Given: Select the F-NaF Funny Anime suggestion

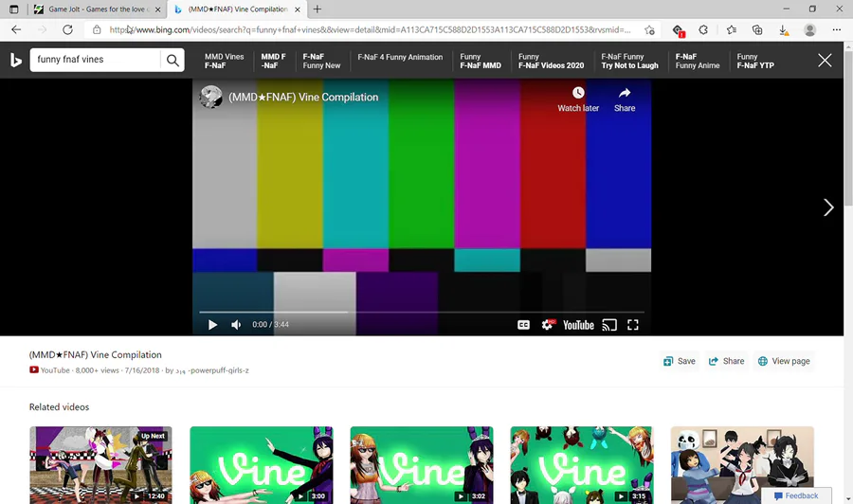Looking at the screenshot, I should [x=698, y=61].
